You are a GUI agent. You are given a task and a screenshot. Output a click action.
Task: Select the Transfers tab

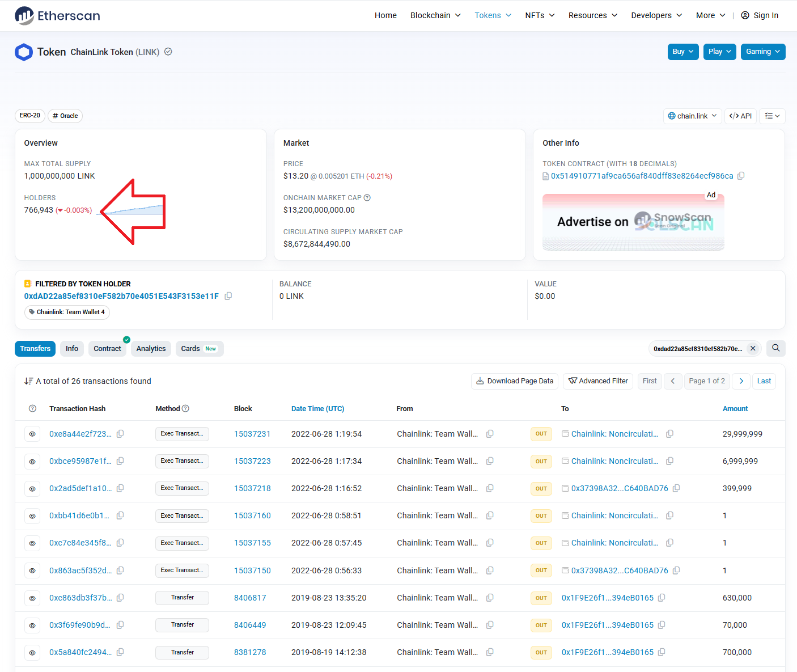click(35, 349)
